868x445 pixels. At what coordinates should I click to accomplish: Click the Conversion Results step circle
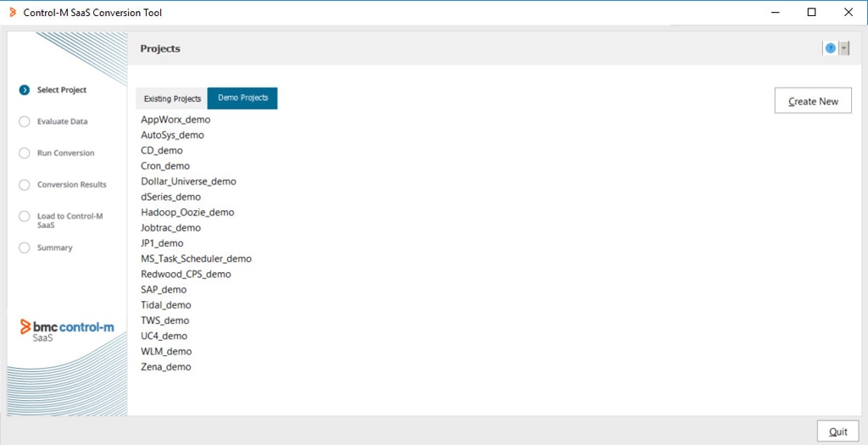[x=25, y=184]
